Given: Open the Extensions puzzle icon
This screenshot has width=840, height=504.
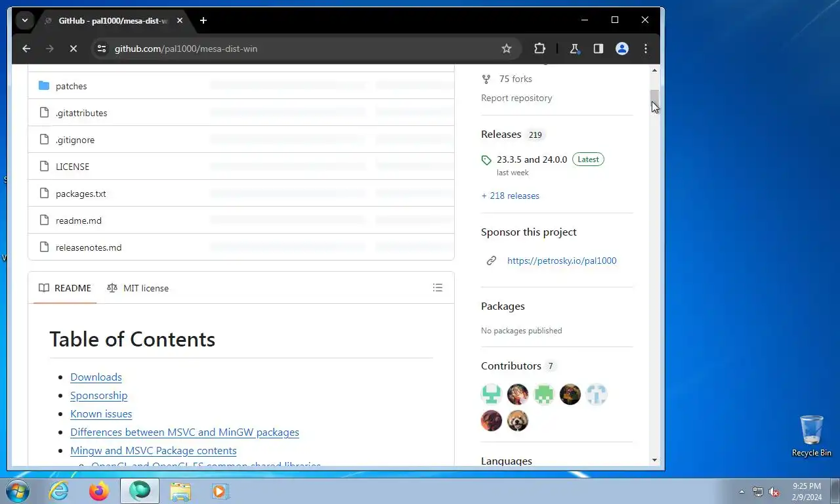Looking at the screenshot, I should 539,49.
